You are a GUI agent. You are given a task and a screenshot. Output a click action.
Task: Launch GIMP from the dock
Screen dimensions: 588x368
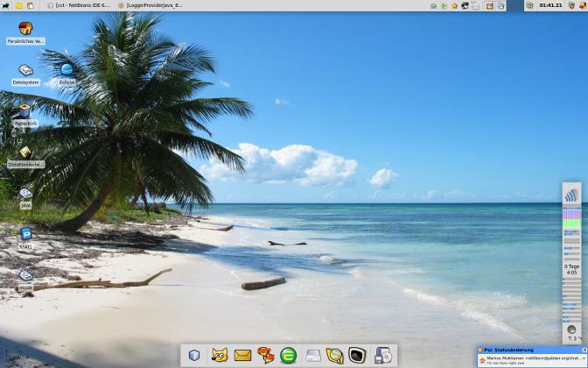point(220,355)
